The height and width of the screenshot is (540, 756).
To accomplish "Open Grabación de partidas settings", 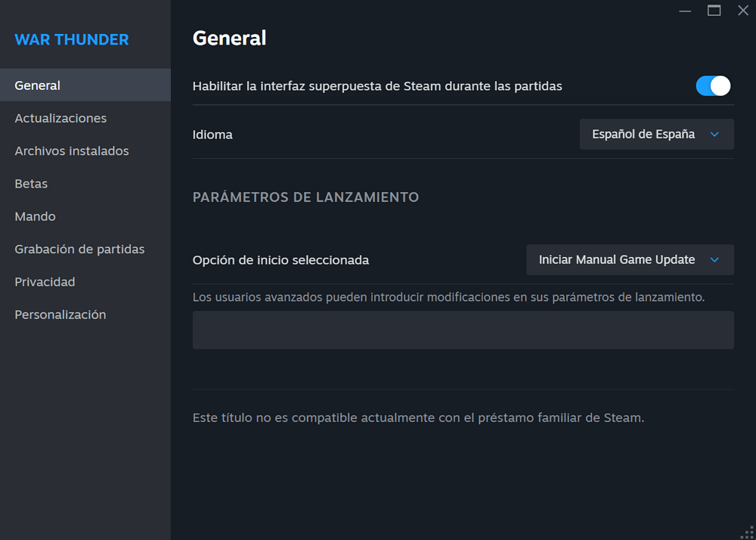I will (x=79, y=249).
